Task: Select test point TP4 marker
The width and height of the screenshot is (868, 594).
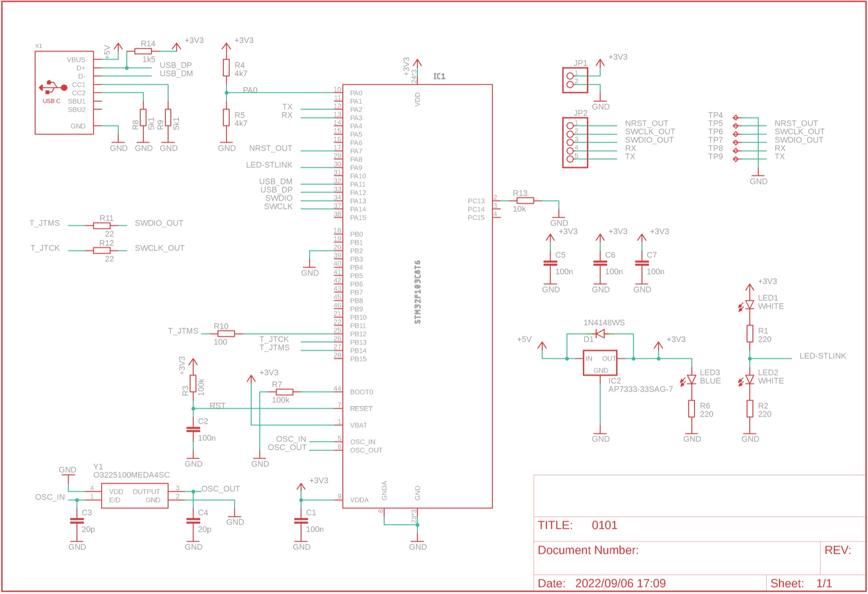Action: (736, 118)
